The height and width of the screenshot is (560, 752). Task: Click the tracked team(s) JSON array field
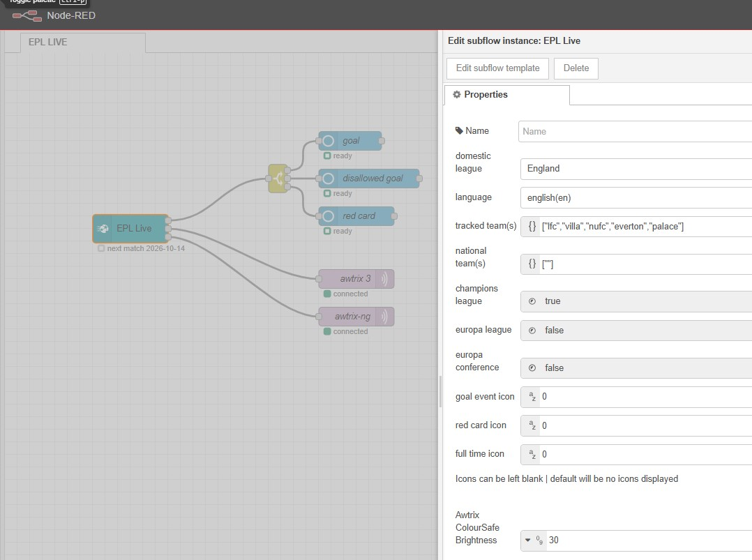click(x=645, y=226)
